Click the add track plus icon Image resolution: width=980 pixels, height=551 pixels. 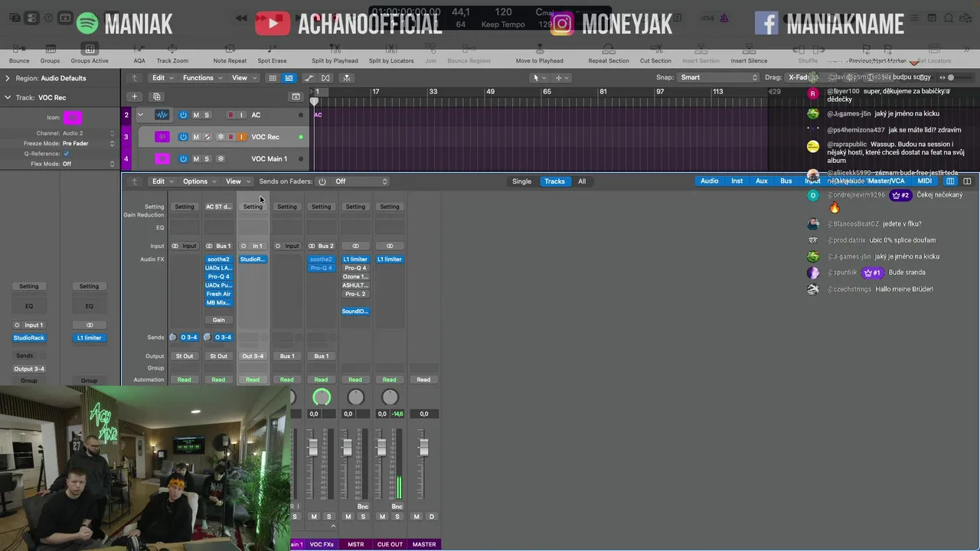pyautogui.click(x=134, y=96)
